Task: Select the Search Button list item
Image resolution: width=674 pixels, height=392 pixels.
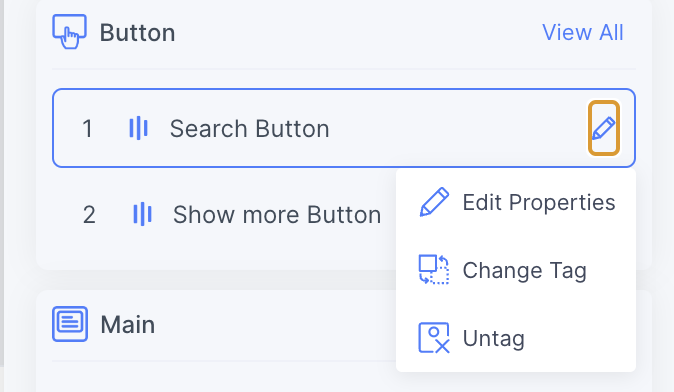Action: [344, 128]
